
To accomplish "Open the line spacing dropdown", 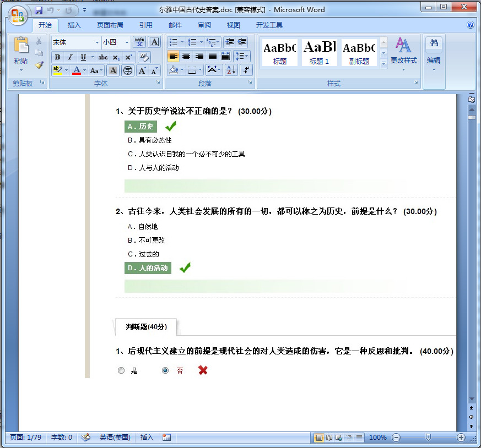I will point(242,56).
